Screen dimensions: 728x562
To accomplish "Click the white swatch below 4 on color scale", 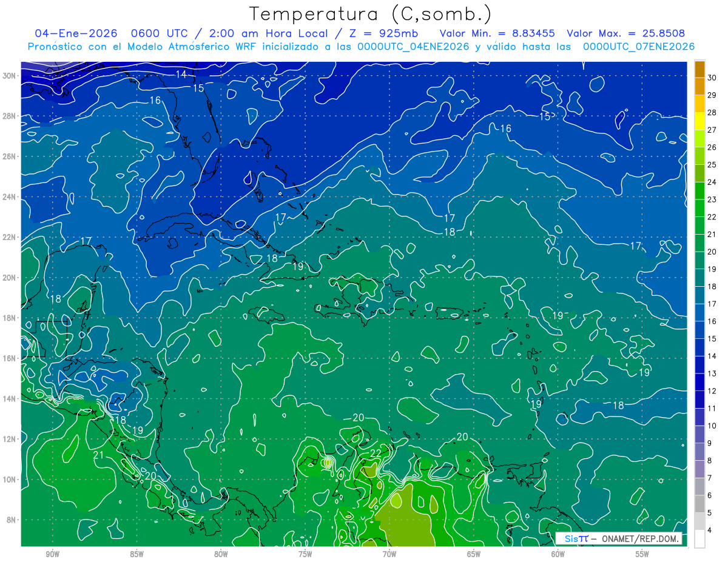I will tap(699, 538).
